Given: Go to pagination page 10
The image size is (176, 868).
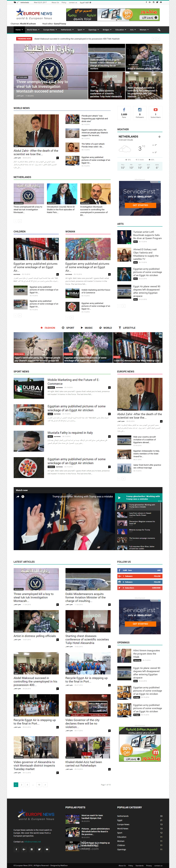Looking at the screenshot, I should (x=39, y=784).
